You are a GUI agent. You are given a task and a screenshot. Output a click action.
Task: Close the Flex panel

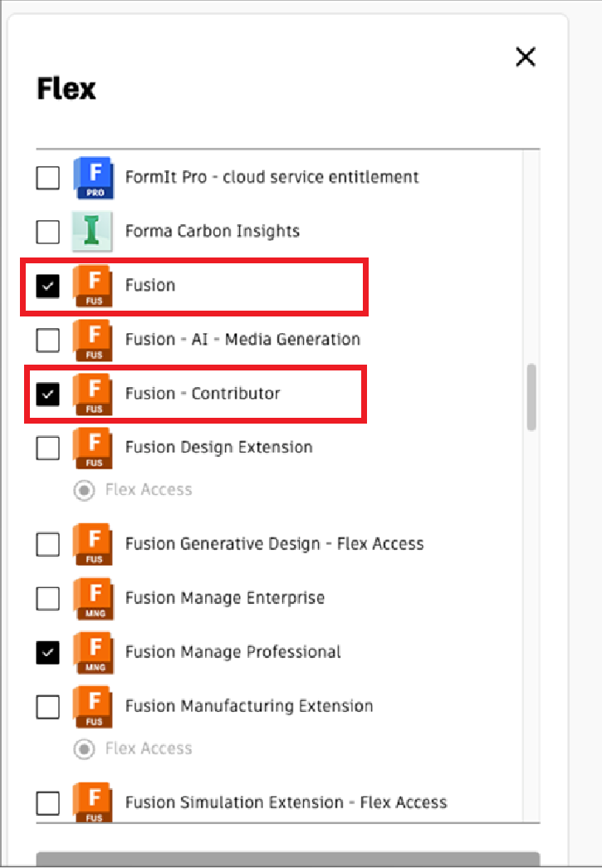526,56
